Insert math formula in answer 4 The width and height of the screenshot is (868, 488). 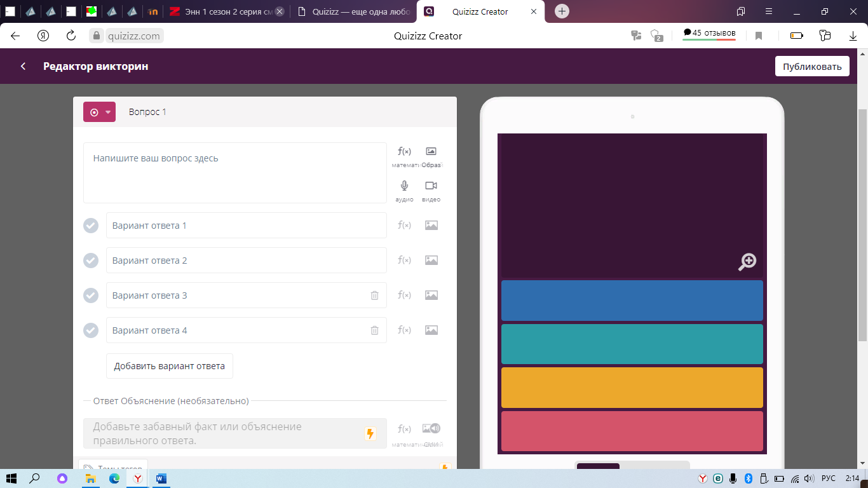pos(404,330)
